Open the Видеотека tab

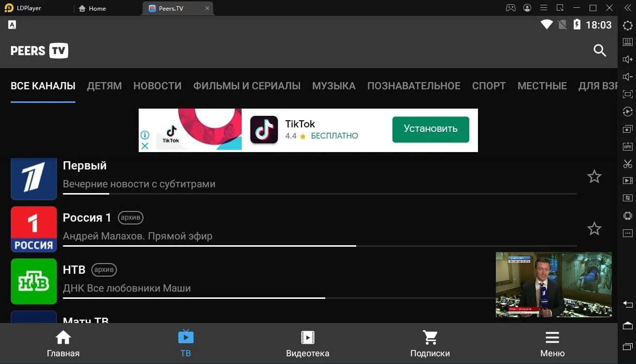308,344
